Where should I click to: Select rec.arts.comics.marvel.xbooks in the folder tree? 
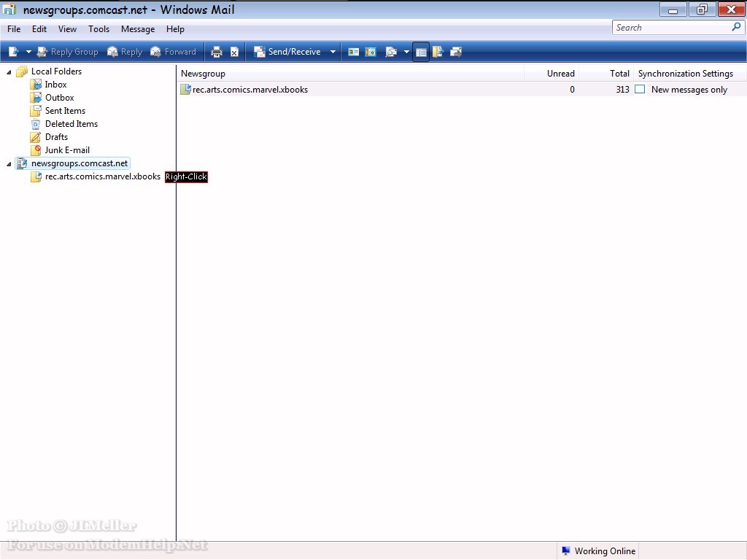pos(102,176)
